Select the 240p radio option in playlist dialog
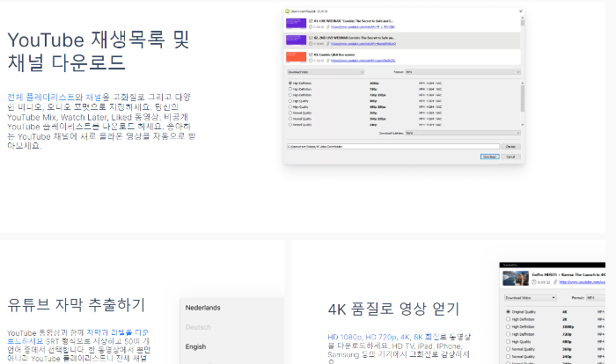 290,125
